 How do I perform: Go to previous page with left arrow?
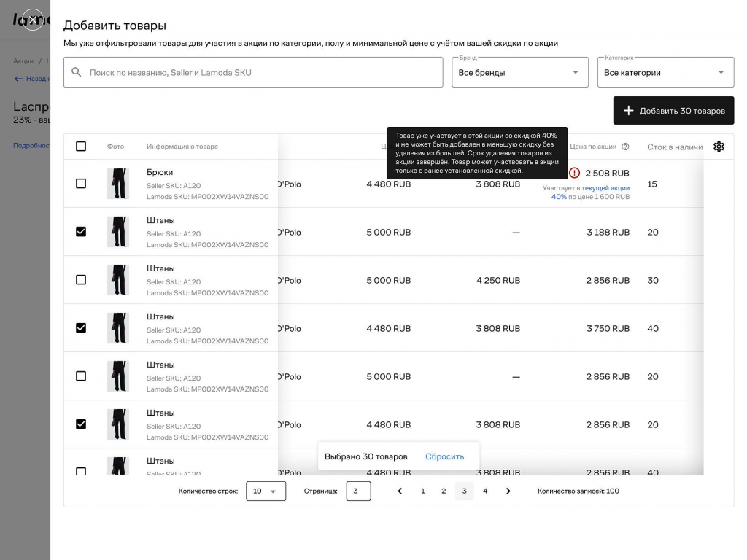[x=400, y=491]
